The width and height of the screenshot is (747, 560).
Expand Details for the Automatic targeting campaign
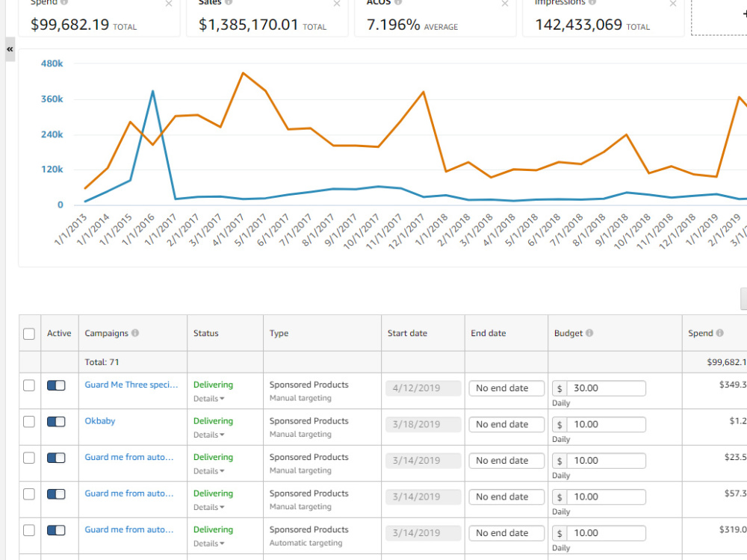point(208,544)
